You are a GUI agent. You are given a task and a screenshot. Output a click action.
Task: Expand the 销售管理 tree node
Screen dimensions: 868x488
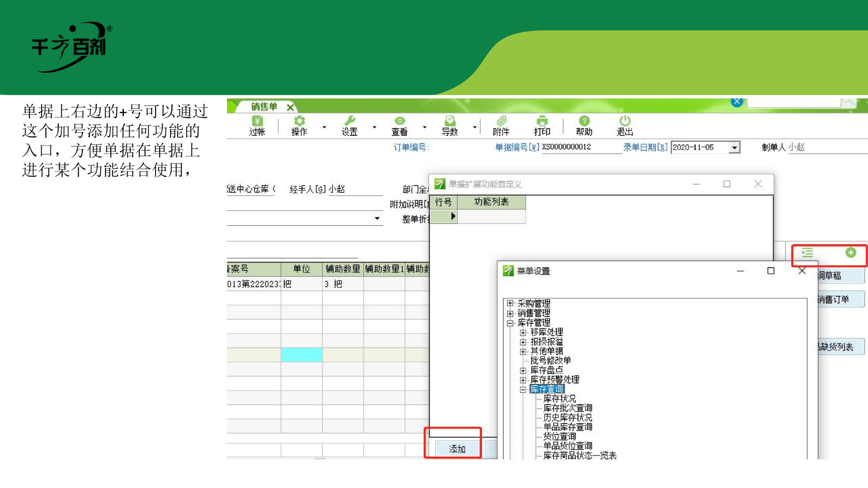coord(510,313)
